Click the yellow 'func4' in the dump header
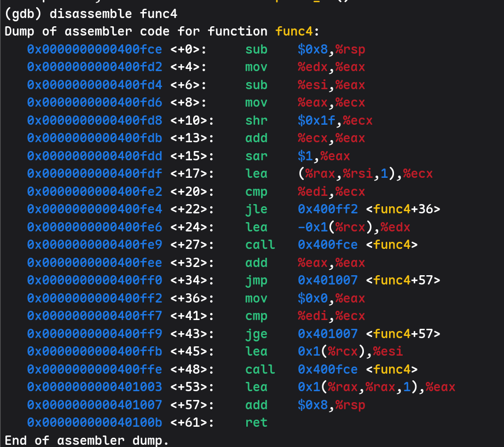 point(294,32)
